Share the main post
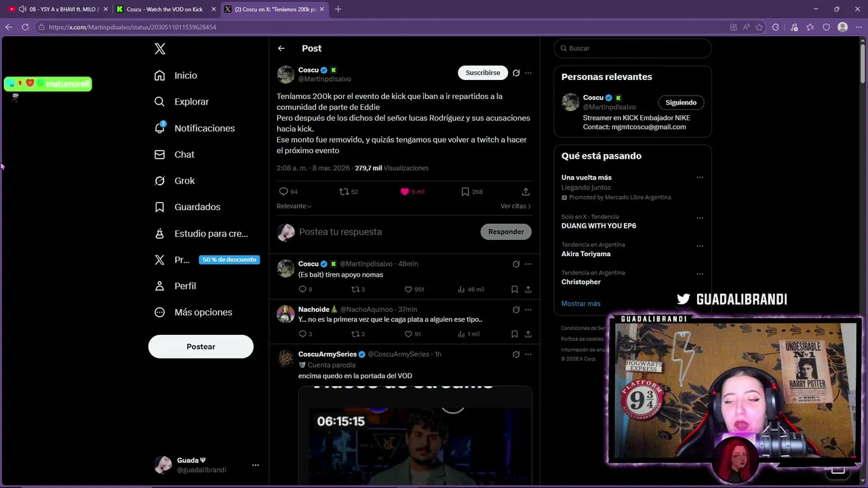Viewport: 868px width, 488px height. [x=526, y=192]
